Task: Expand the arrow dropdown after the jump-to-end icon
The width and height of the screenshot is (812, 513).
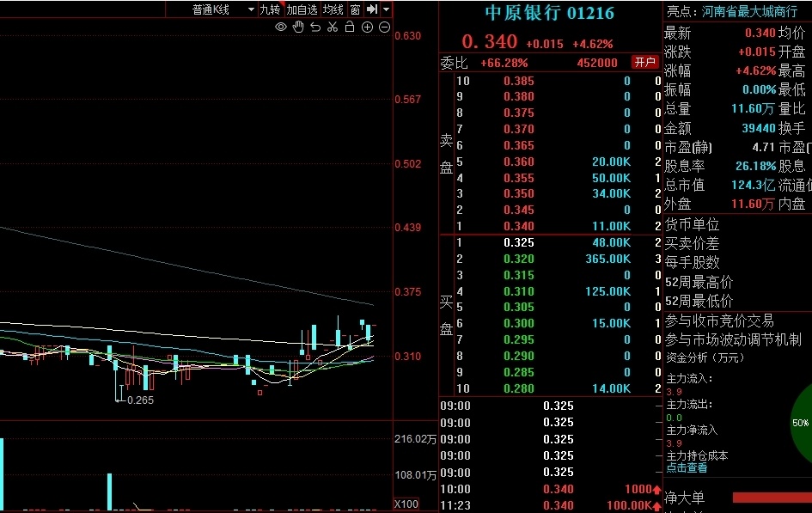Action: pos(387,9)
